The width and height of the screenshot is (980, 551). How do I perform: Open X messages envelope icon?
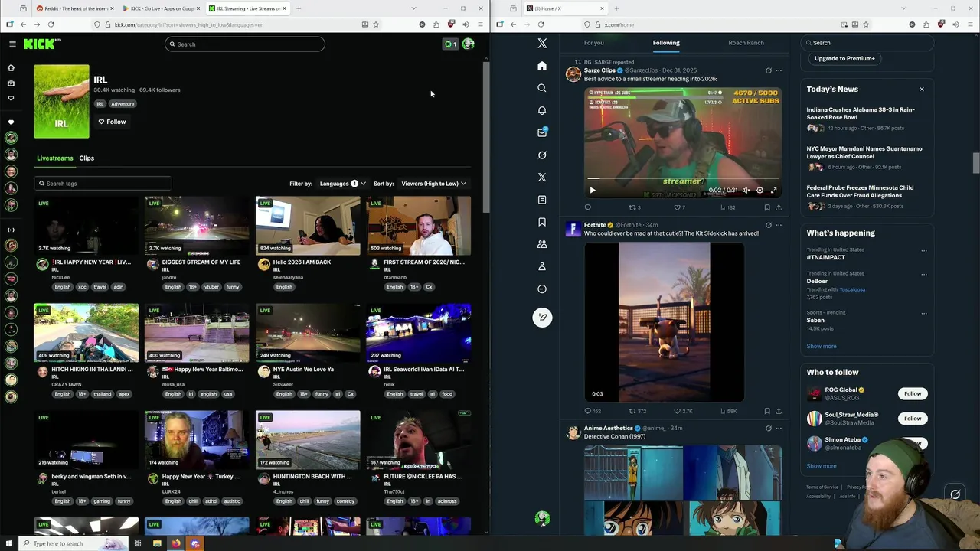[x=542, y=132]
